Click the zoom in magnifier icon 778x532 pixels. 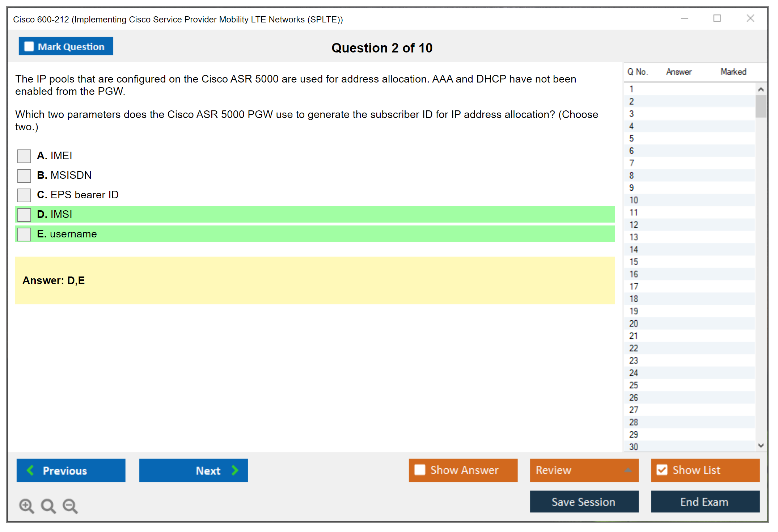[26, 506]
